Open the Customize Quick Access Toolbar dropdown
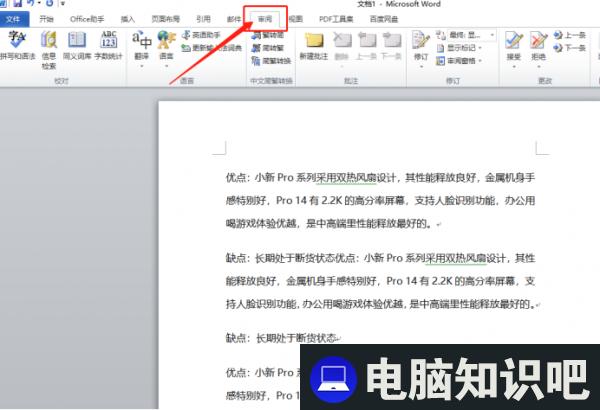Viewport: 600px width, 410px height. pyautogui.click(x=63, y=4)
